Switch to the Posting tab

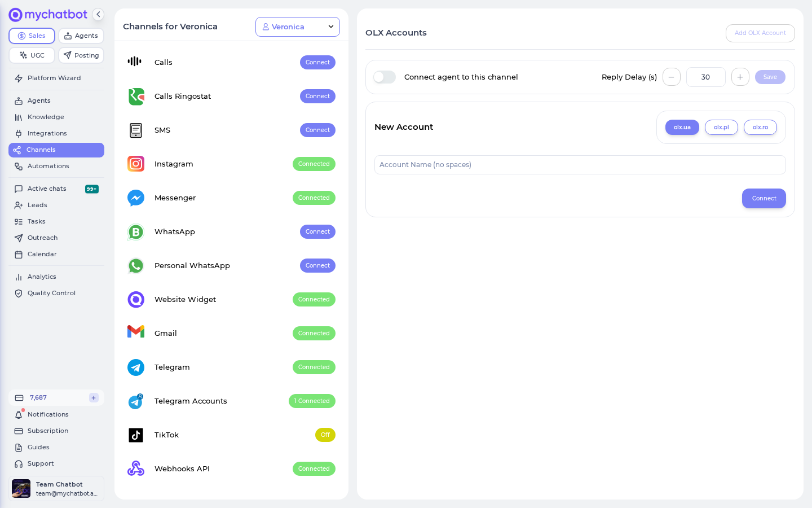(x=81, y=55)
